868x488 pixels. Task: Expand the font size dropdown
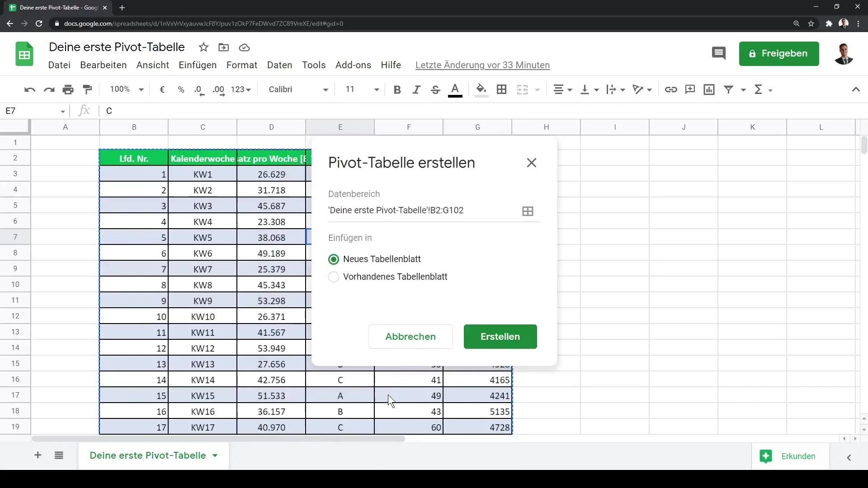[376, 89]
